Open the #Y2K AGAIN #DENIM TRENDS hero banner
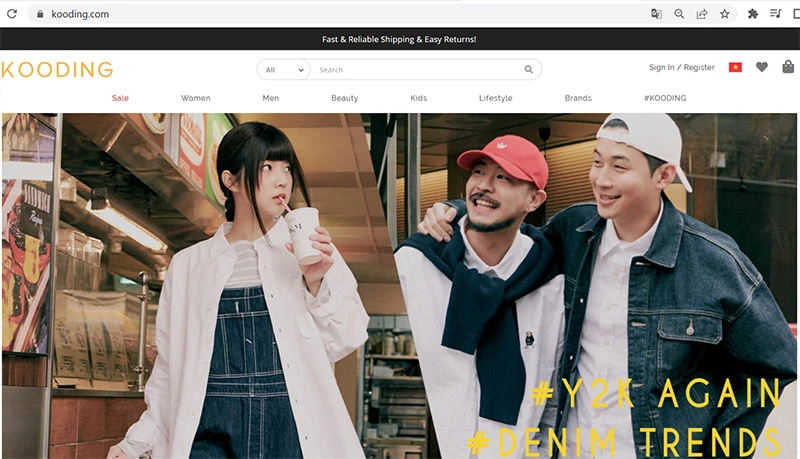Viewport: 800px width, 459px height. (399, 286)
